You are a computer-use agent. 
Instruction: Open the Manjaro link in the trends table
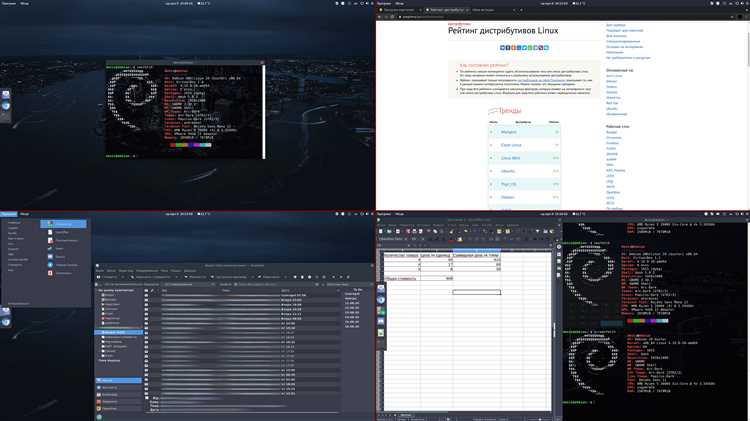pyautogui.click(x=508, y=132)
